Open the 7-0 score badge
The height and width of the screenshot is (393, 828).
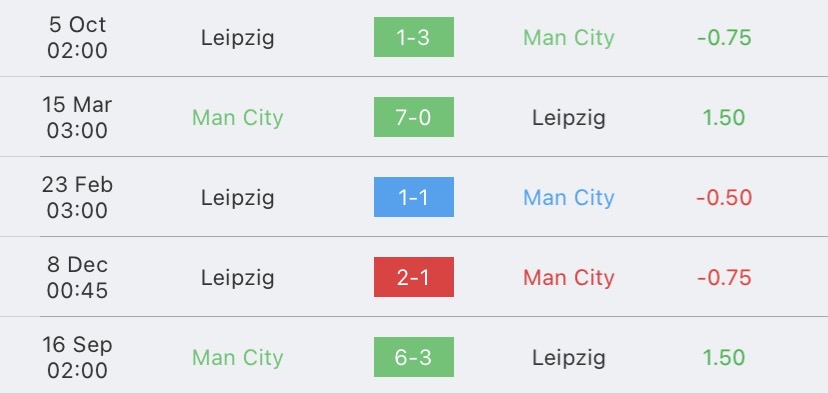[x=413, y=117]
